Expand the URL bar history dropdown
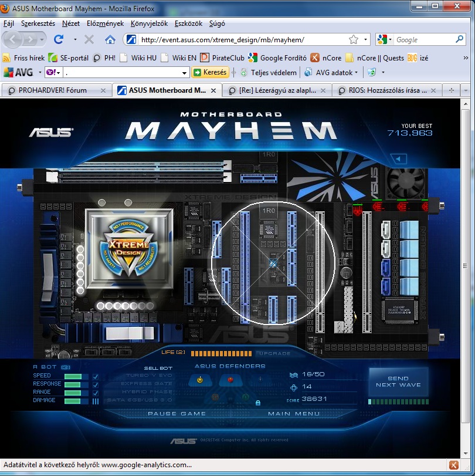The width and height of the screenshot is (475, 476). click(x=365, y=39)
